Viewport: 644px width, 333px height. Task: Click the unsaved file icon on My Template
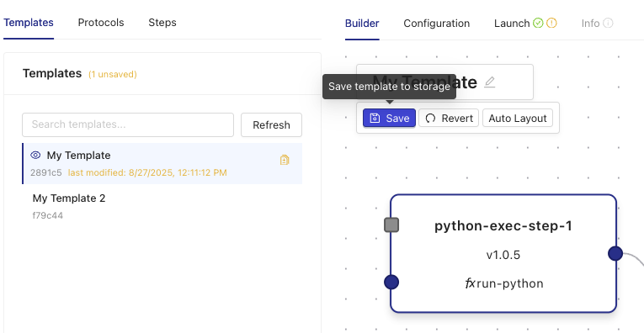(285, 160)
